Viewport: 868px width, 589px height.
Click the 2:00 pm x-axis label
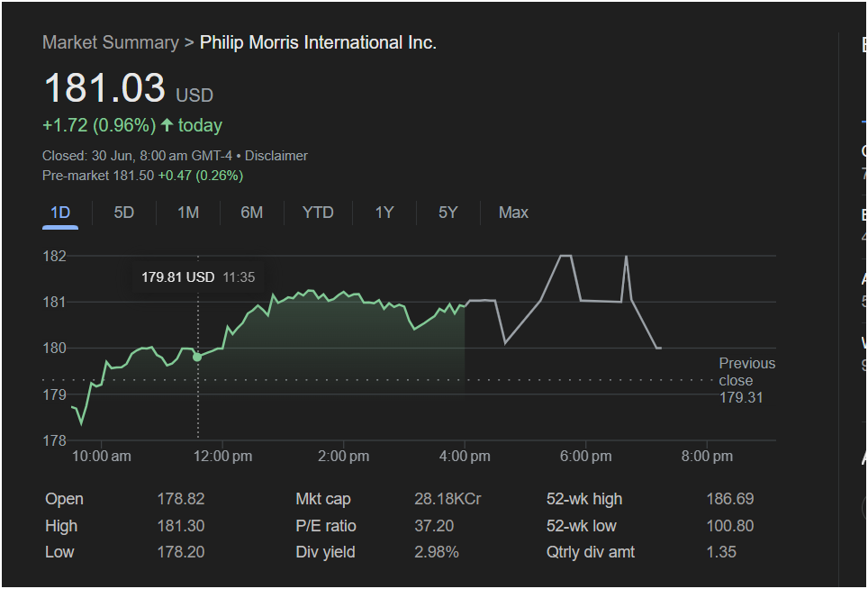[344, 456]
